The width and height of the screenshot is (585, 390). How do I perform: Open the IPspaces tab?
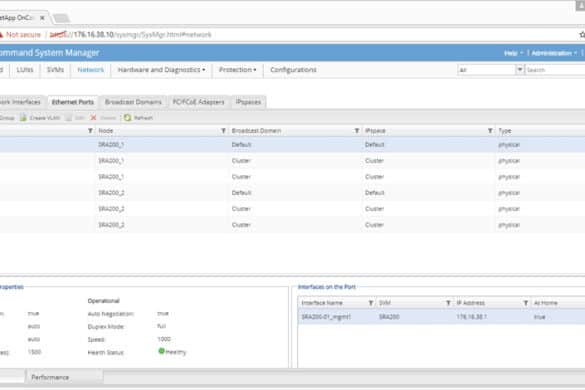248,102
